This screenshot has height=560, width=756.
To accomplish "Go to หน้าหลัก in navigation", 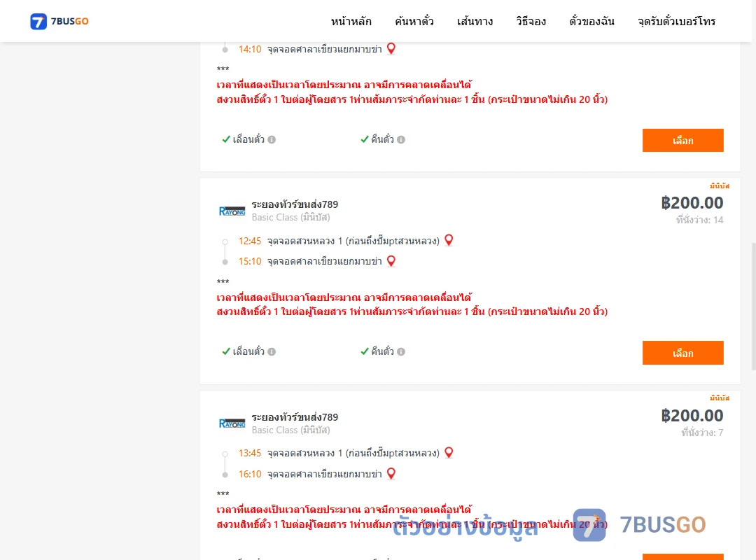I will click(x=351, y=21).
